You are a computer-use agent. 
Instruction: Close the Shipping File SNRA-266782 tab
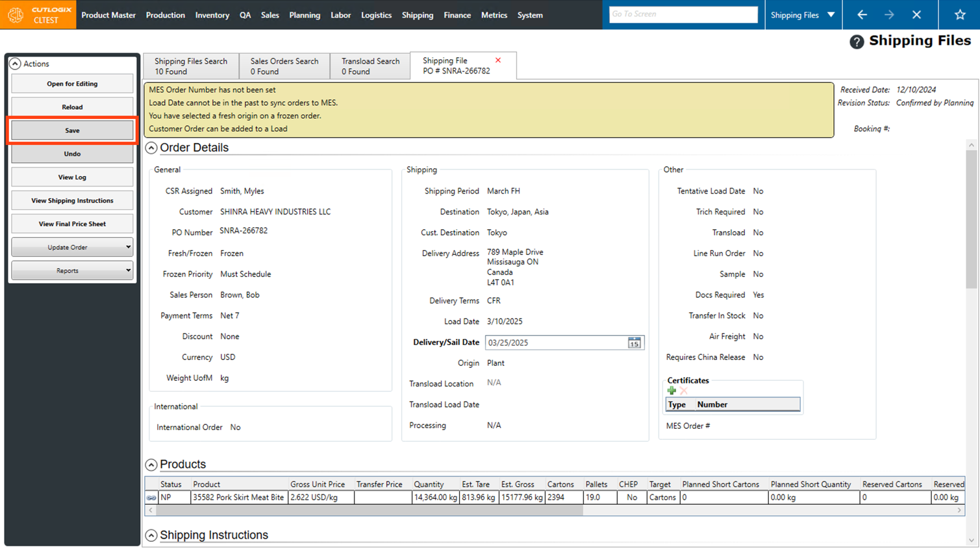[498, 60]
